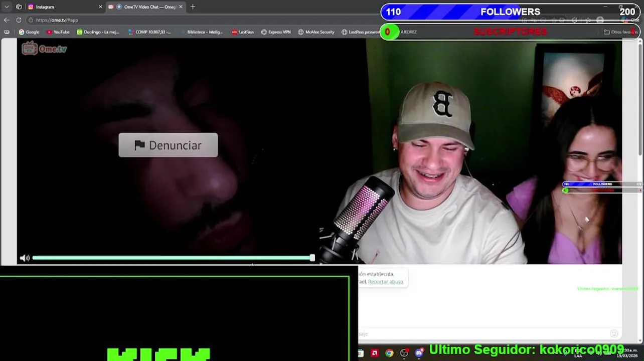Mute the stranger's video with speaker icon
The height and width of the screenshot is (361, 644).
(x=24, y=258)
